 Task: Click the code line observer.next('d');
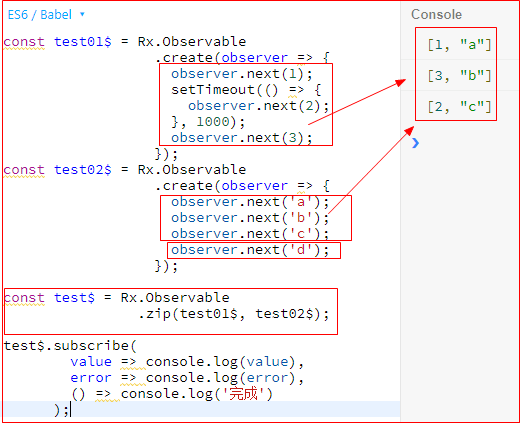click(x=250, y=250)
